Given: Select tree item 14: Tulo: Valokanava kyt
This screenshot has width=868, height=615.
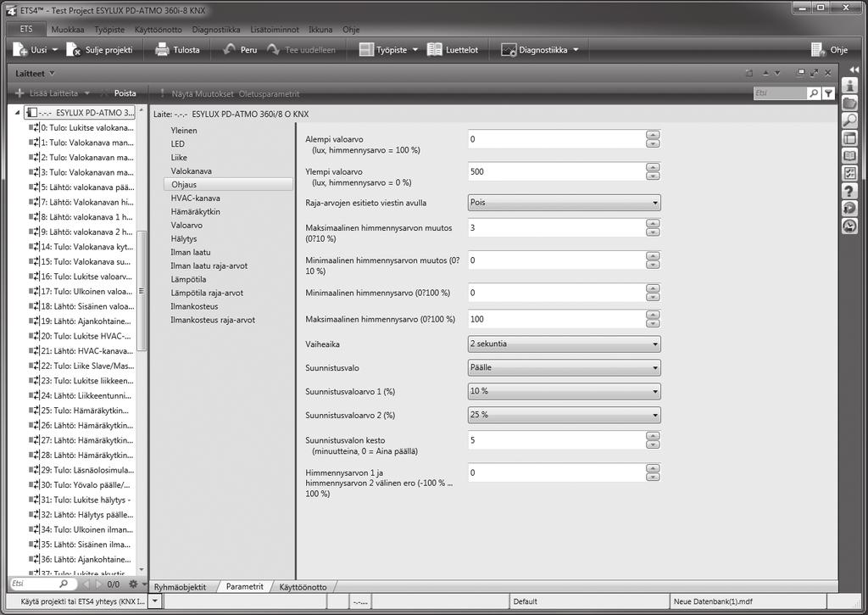Looking at the screenshot, I should click(81, 247).
